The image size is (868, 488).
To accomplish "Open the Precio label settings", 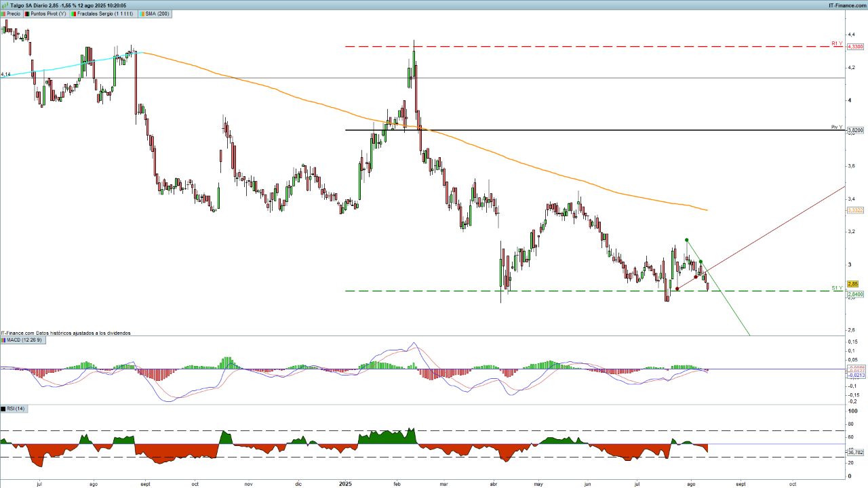I will click(14, 14).
